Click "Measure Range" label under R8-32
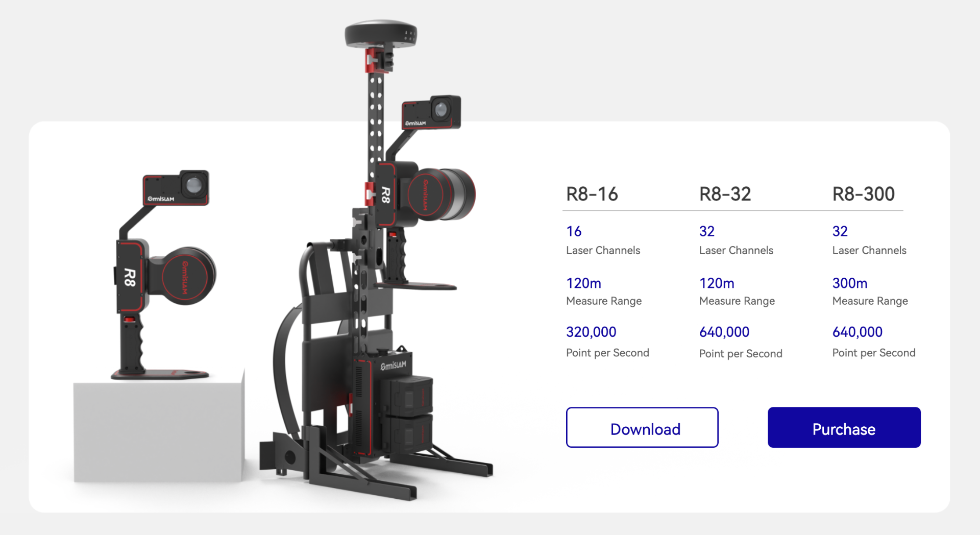This screenshot has width=980, height=535. [737, 301]
